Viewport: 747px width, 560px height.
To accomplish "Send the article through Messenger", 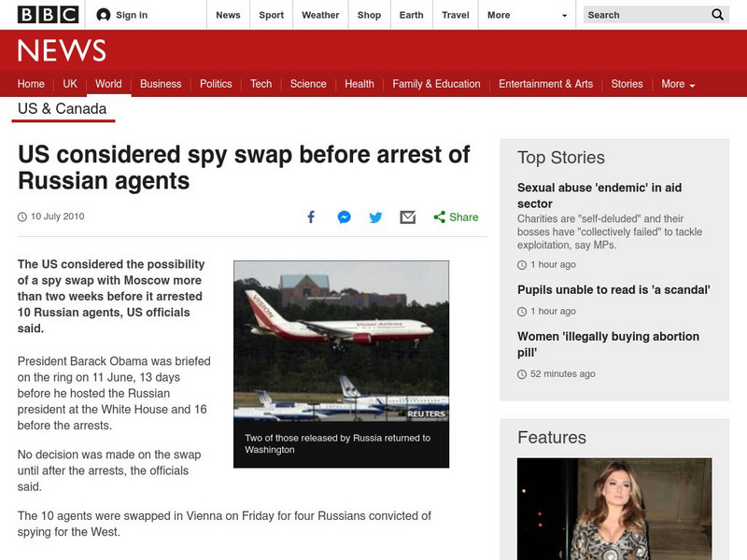I will point(342,217).
